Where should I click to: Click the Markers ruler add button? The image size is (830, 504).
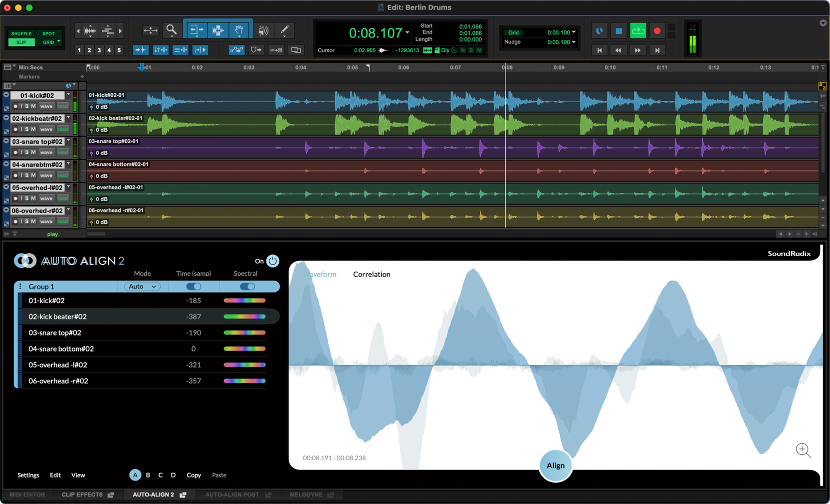(82, 76)
